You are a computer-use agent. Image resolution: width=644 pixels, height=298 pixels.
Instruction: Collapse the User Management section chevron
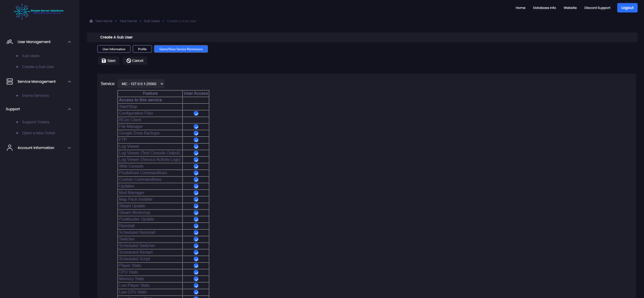point(70,42)
